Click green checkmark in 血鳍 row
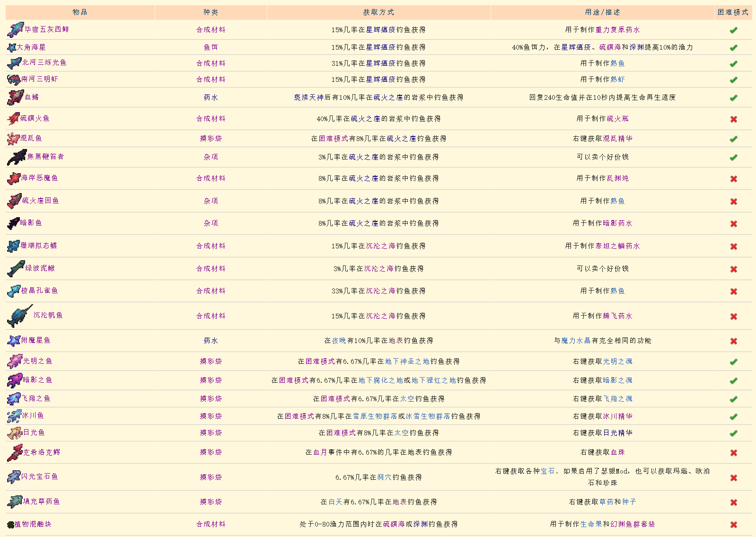This screenshot has width=756, height=537. coord(733,98)
